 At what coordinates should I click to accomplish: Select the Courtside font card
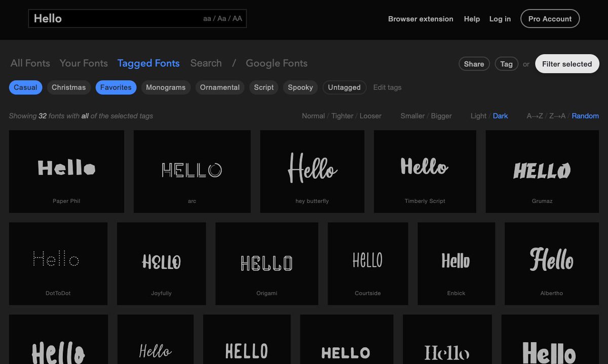tap(368, 264)
